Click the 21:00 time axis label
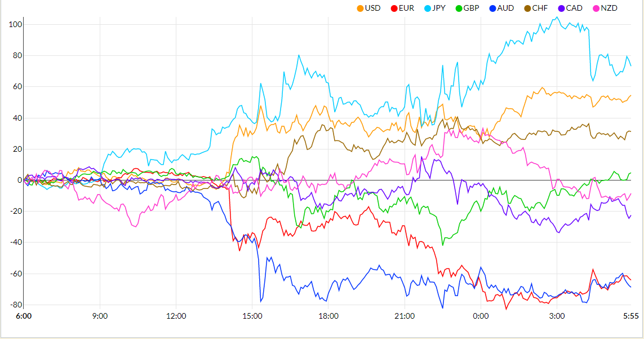The width and height of the screenshot is (644, 339). click(x=405, y=316)
